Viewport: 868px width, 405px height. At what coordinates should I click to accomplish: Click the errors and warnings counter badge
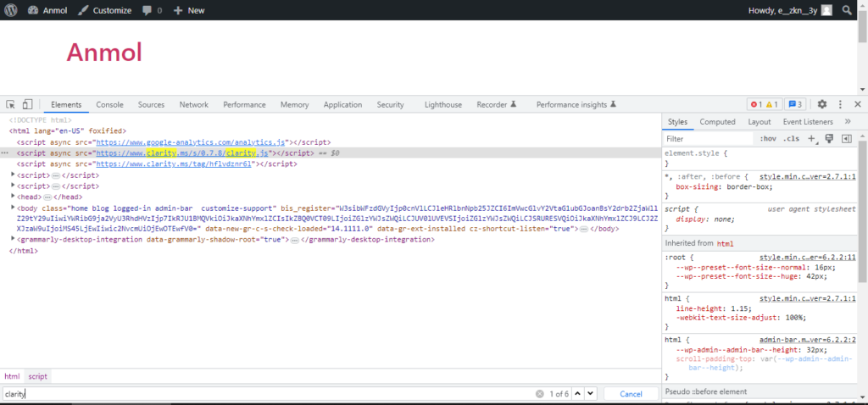[x=765, y=104]
